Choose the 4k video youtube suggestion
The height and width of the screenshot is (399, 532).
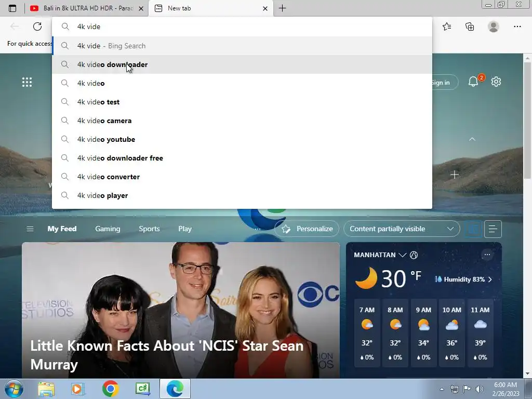242,139
